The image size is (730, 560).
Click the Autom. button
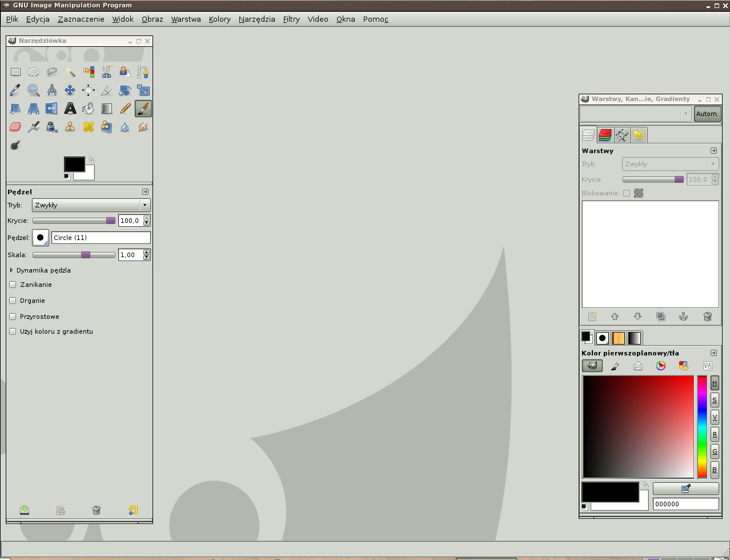pyautogui.click(x=707, y=114)
